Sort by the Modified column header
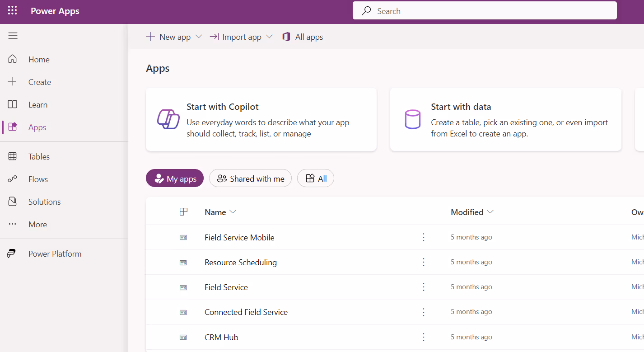 (472, 212)
